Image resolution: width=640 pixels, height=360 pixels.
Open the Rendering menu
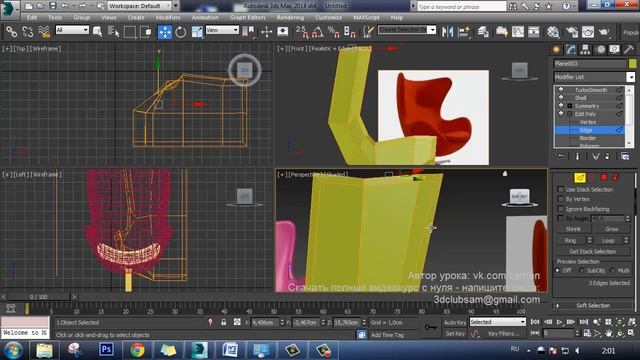pyautogui.click(x=290, y=18)
